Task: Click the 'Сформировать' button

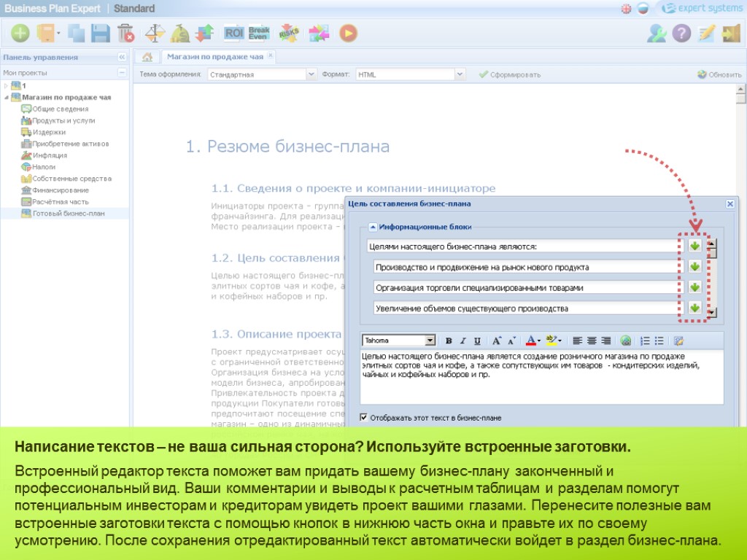Action: click(x=510, y=74)
